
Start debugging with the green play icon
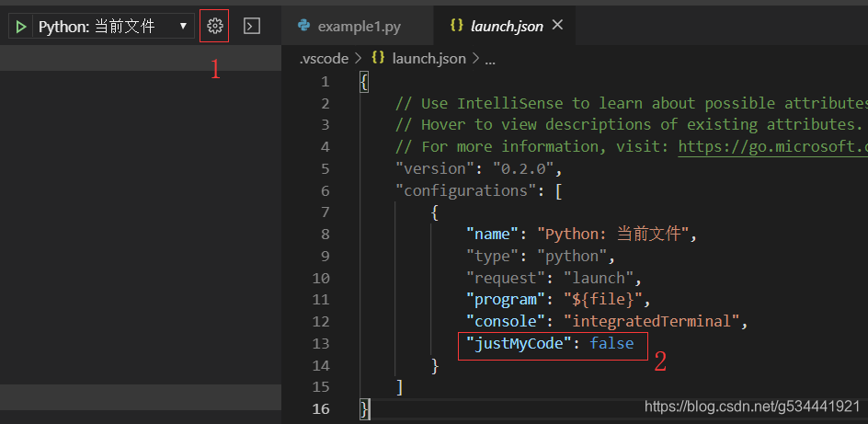pyautogui.click(x=21, y=27)
